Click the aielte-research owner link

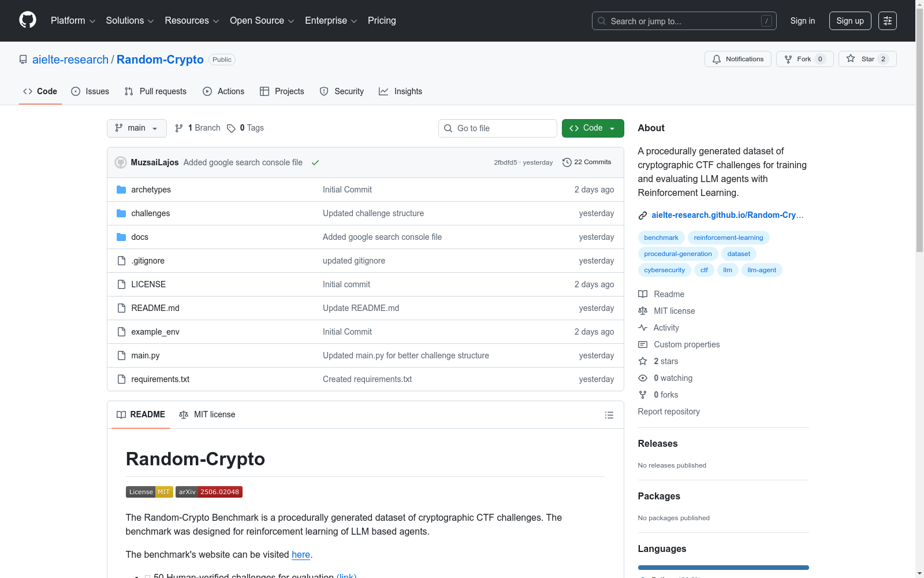click(x=70, y=60)
